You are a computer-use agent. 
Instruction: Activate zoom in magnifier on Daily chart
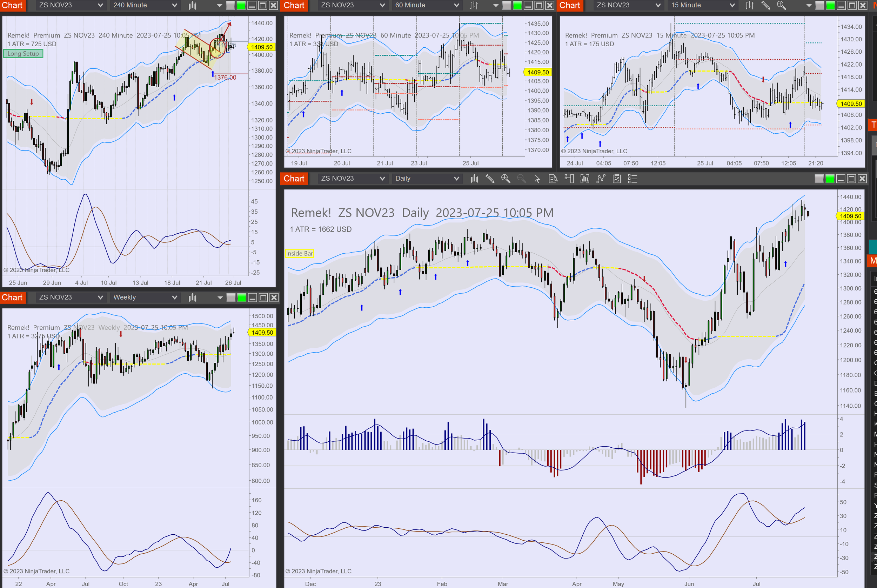coord(506,179)
